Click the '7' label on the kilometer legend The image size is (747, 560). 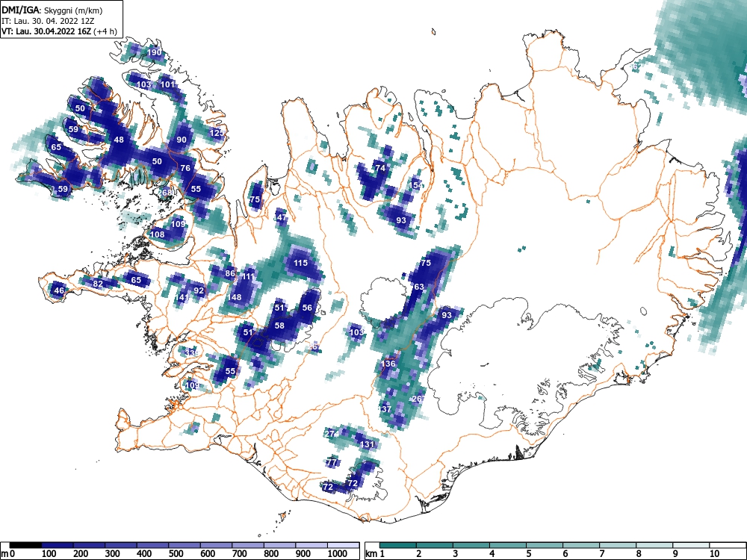601,554
